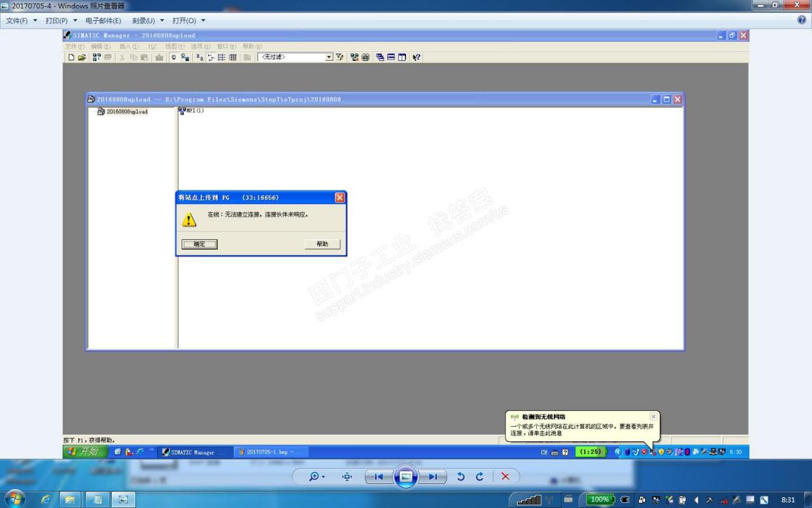
Task: Open the PLC menu in SIMATIC Manager
Action: click(152, 46)
